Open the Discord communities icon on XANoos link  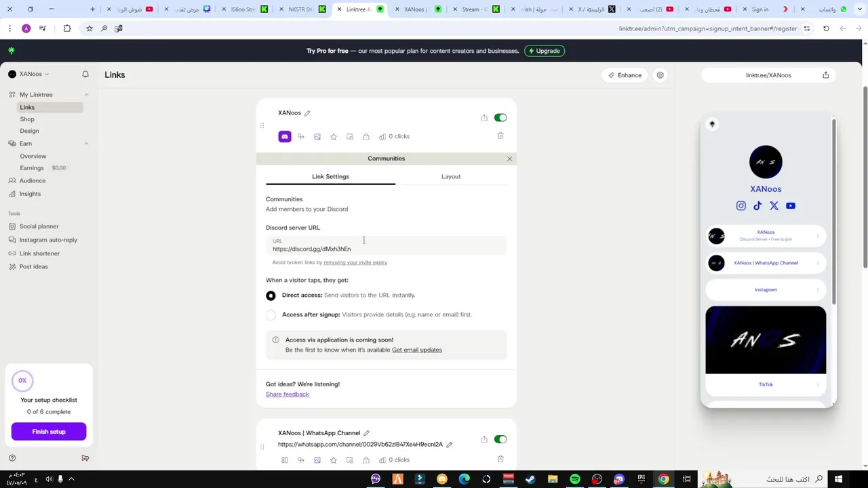point(285,136)
